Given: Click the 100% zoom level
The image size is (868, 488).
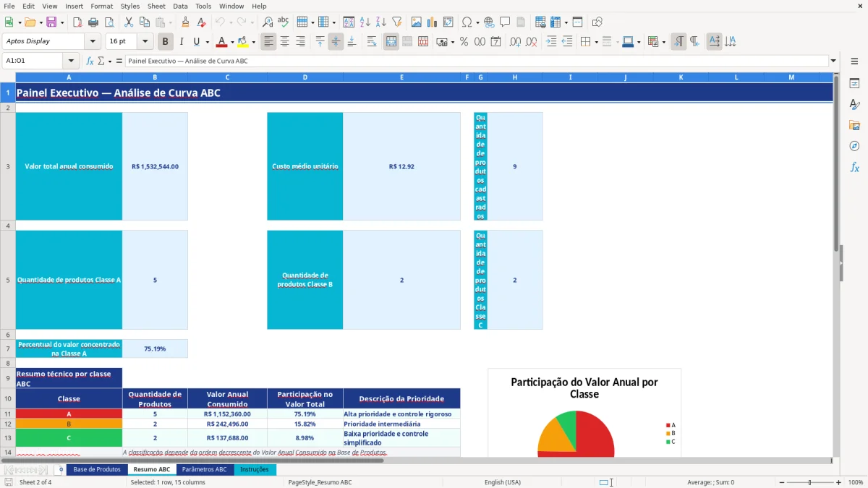Looking at the screenshot, I should [855, 482].
